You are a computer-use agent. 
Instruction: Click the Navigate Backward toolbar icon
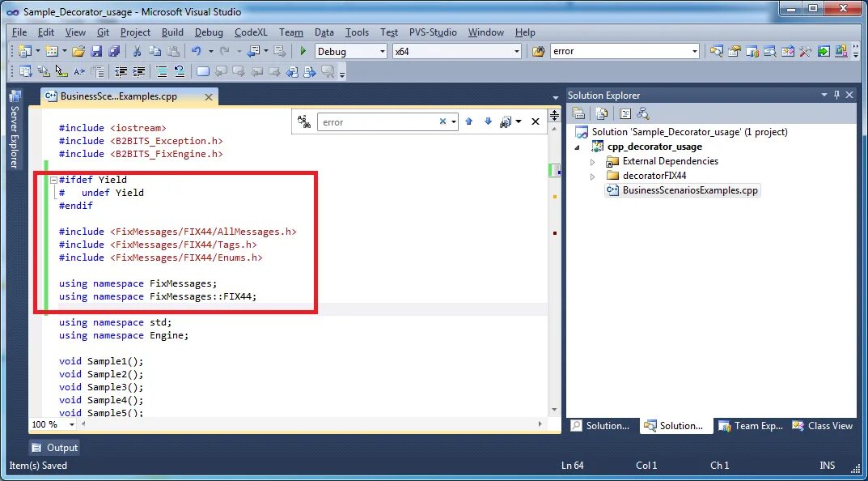(253, 52)
